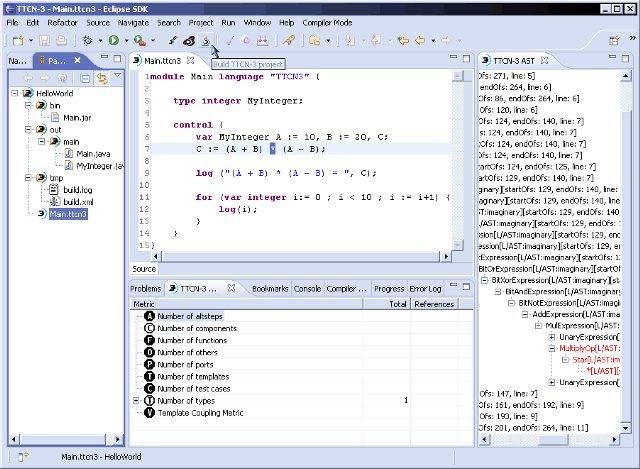
Task: Maximize the TTCN-3 AST view
Action: pyautogui.click(x=625, y=58)
